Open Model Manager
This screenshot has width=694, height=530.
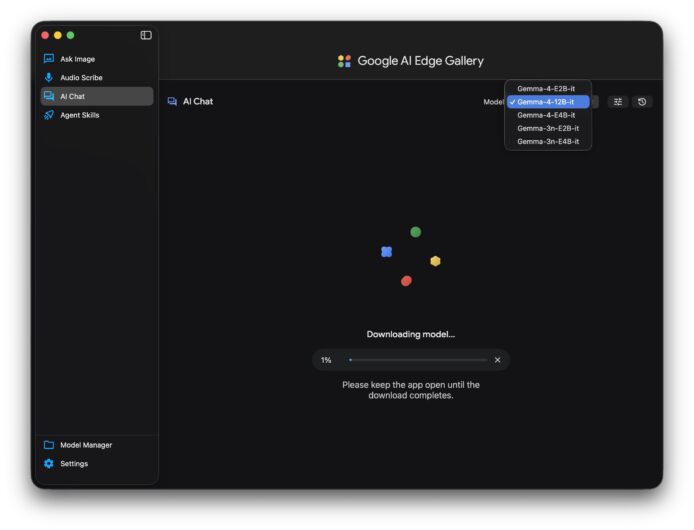click(97, 445)
